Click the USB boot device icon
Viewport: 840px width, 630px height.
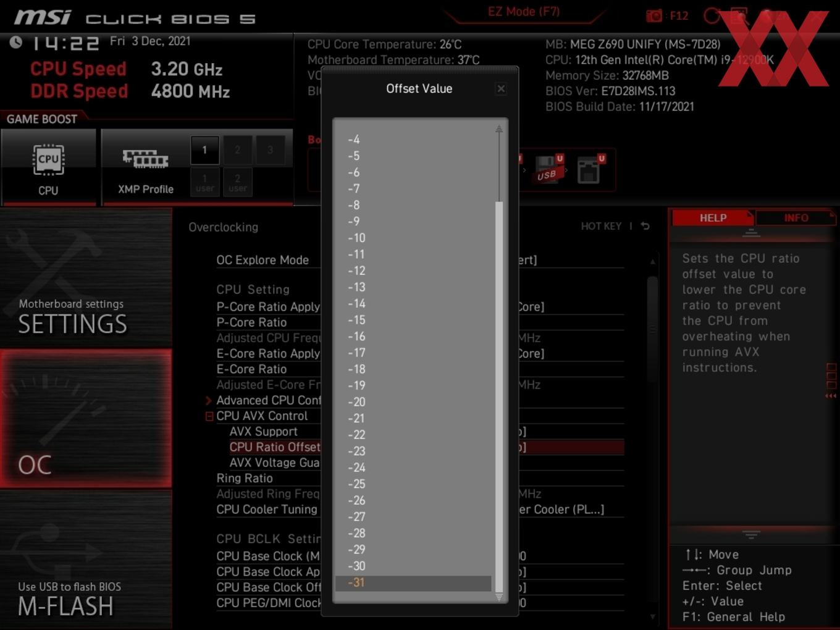click(x=548, y=169)
